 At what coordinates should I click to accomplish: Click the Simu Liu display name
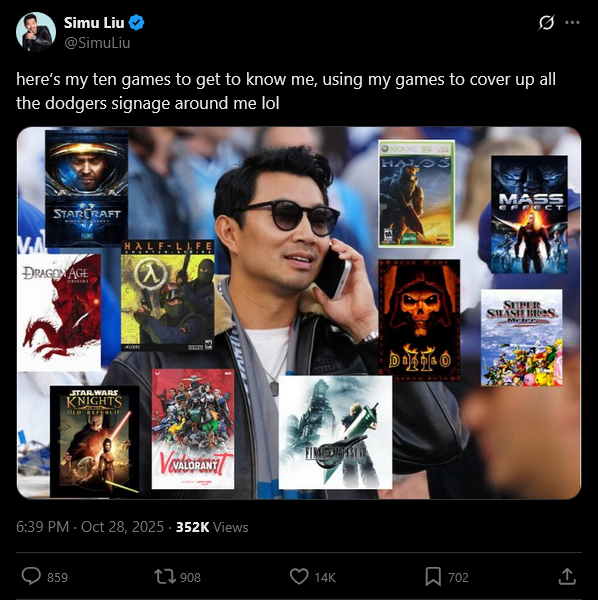pyautogui.click(x=94, y=23)
